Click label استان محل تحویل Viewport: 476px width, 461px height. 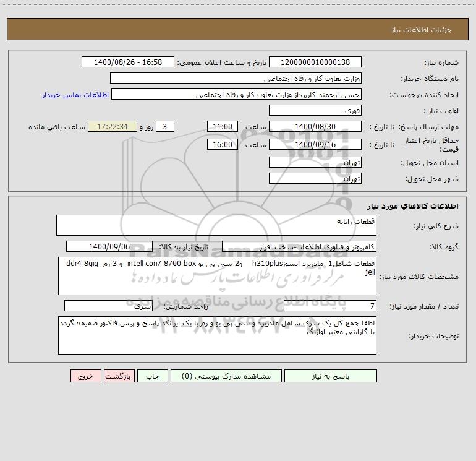[x=430, y=163]
